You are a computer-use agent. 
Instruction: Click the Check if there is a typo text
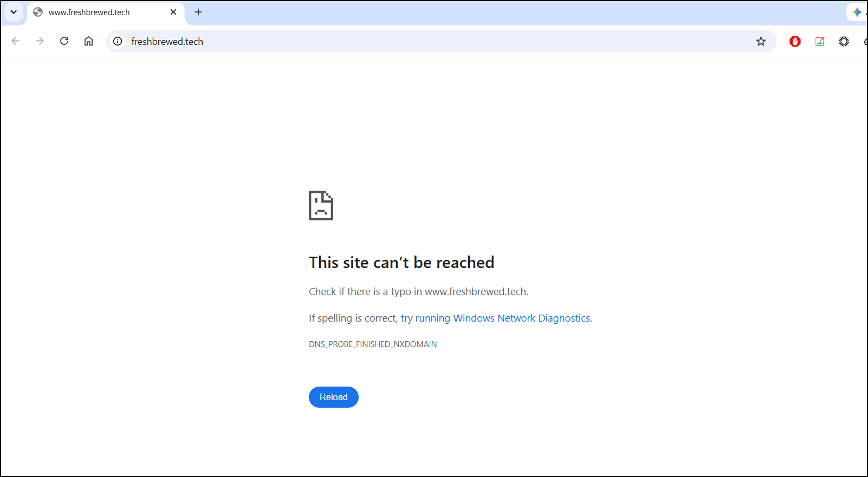pos(418,291)
